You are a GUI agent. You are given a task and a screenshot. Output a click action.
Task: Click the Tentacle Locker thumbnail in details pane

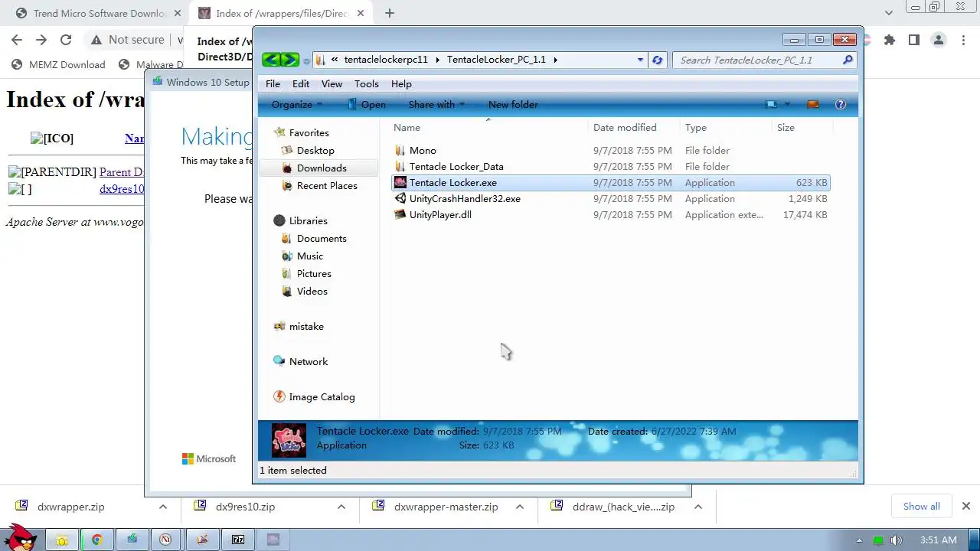pos(289,441)
